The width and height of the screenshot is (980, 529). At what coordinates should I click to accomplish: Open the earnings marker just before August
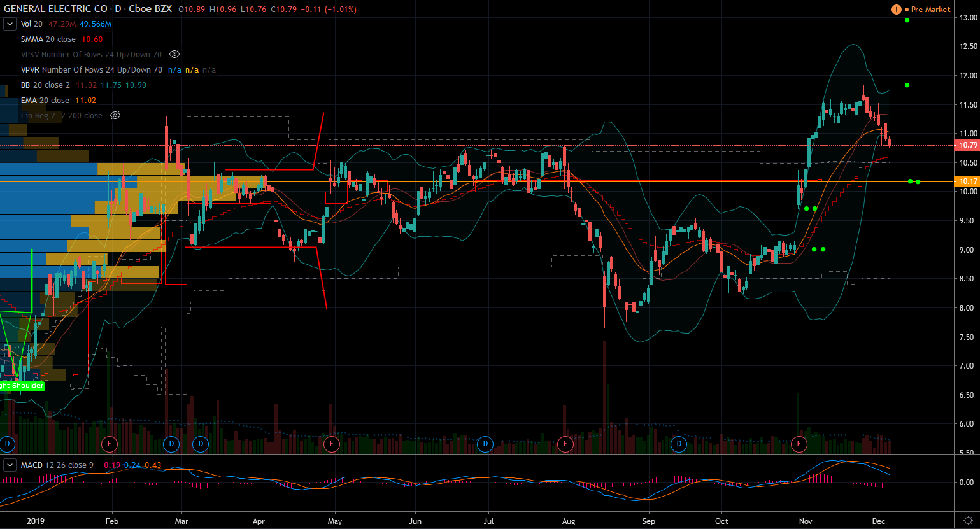(x=565, y=444)
